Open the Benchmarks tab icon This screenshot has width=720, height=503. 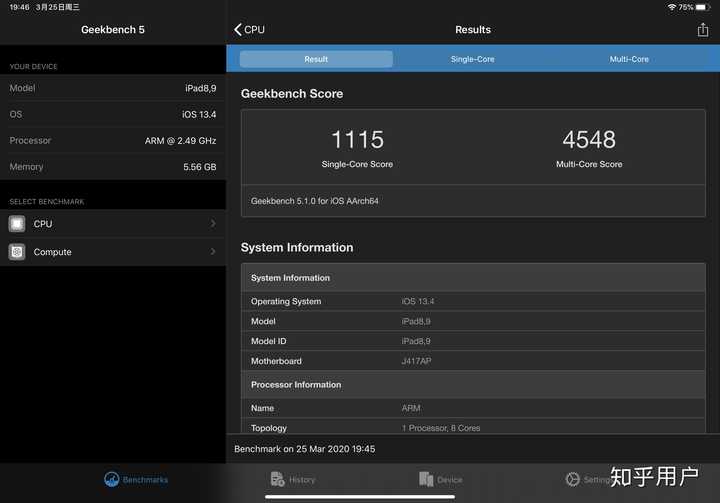tap(112, 479)
